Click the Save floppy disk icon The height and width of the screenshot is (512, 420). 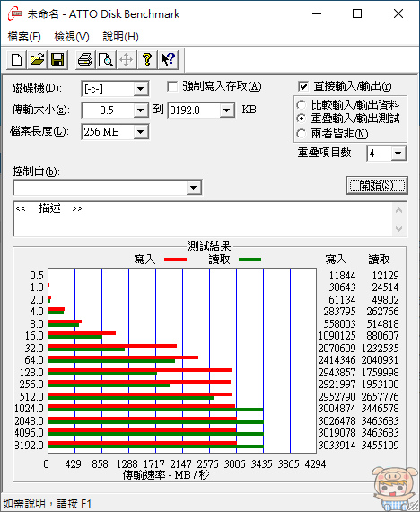click(57, 60)
